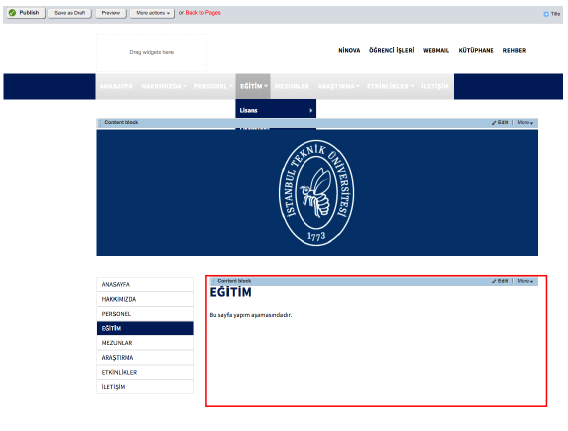
Task: Open the WEBMAIL top link
Action: (436, 50)
